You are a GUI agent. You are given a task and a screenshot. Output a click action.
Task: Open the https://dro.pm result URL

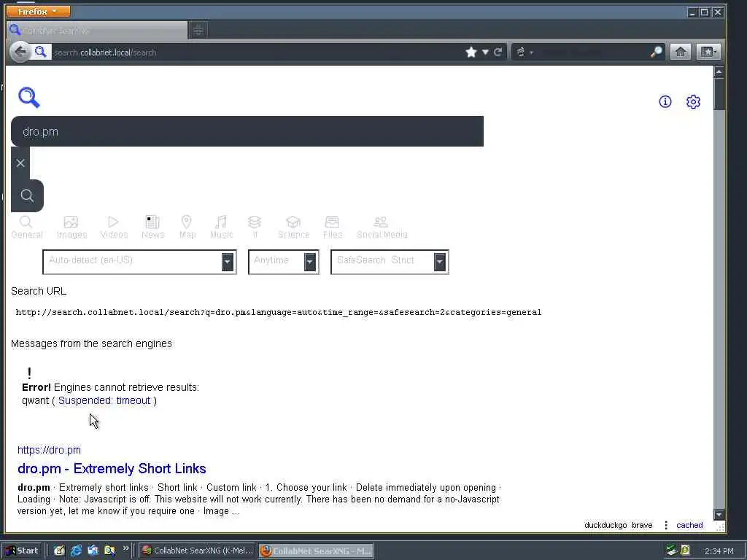(49, 450)
